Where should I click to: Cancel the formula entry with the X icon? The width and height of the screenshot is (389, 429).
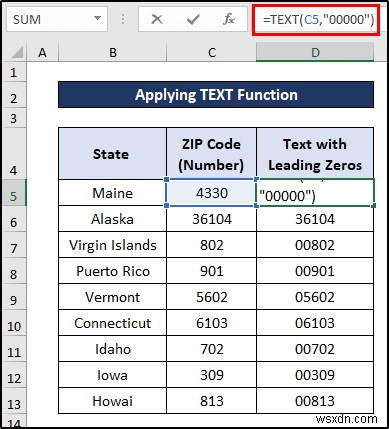click(x=157, y=19)
